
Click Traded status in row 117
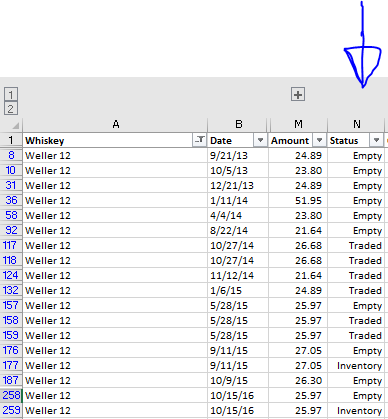(356, 245)
